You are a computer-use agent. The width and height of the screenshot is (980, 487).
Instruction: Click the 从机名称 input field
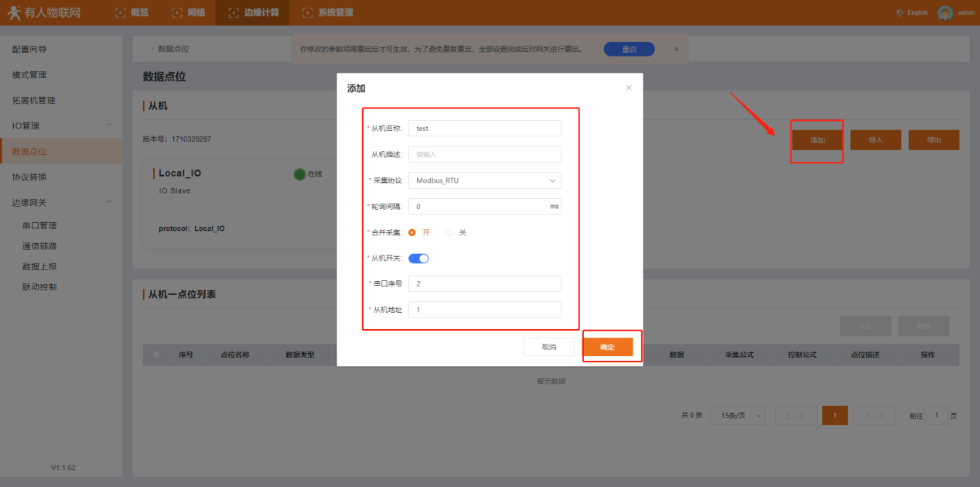click(x=484, y=129)
